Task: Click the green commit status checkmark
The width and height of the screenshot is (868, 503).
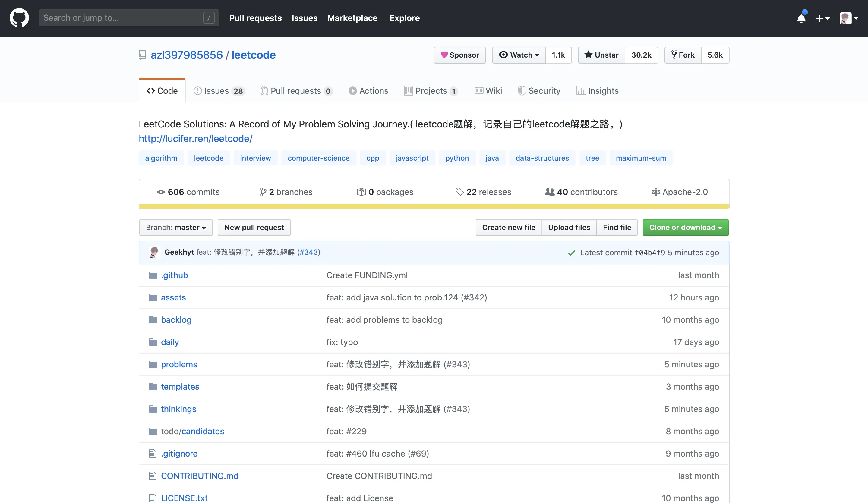Action: click(571, 253)
